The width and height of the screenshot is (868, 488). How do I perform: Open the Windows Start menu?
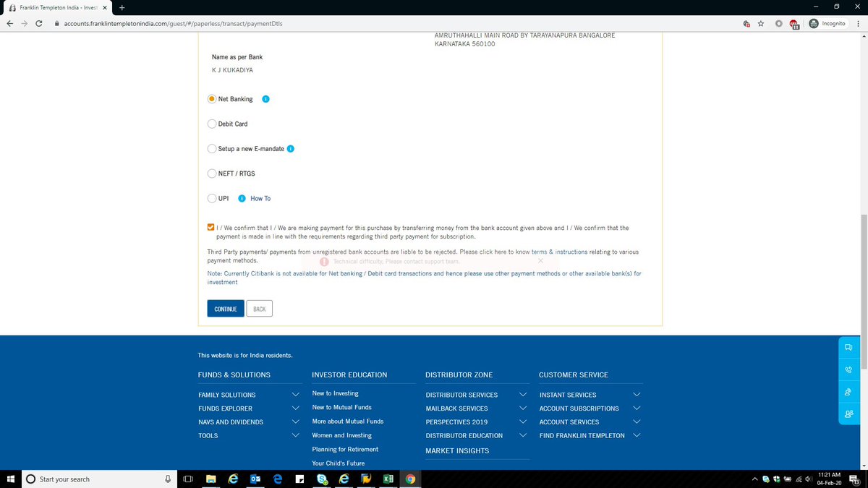tap(10, 479)
